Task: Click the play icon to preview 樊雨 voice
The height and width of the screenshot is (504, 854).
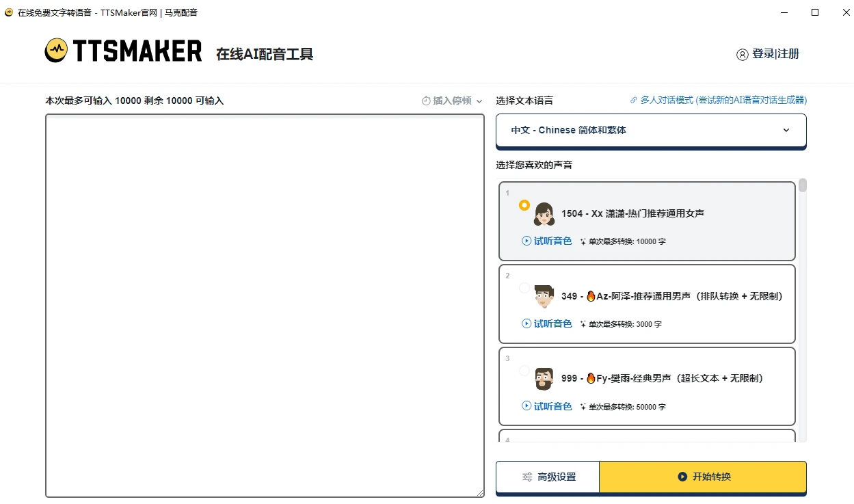Action: 525,406
